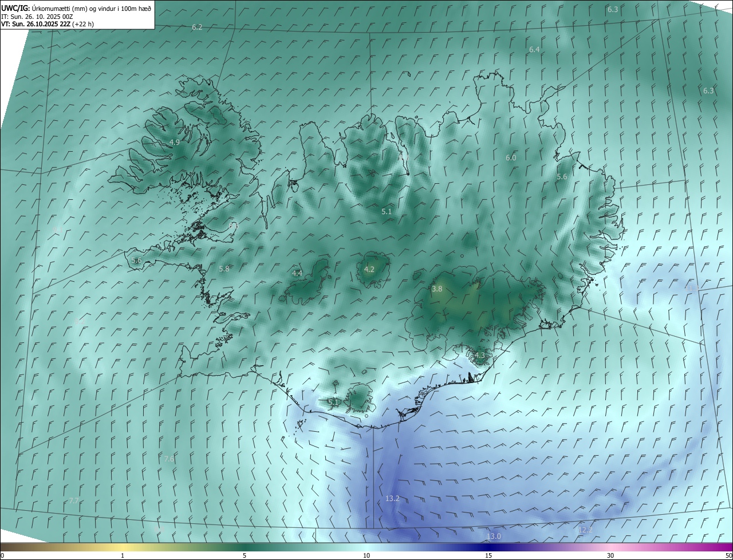Viewport: 733px width, 560px height.
Task: Click the 6.2 value on the map
Action: pos(197,27)
